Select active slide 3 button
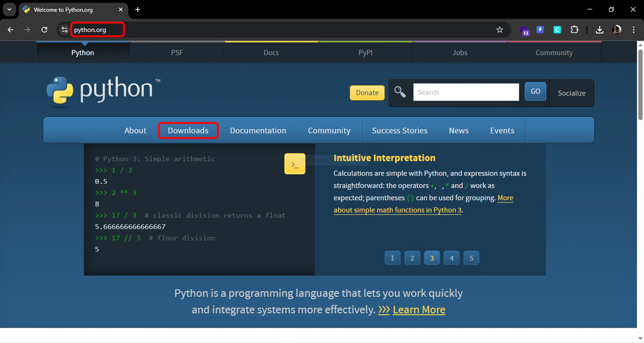The width and height of the screenshot is (644, 343). click(x=432, y=258)
